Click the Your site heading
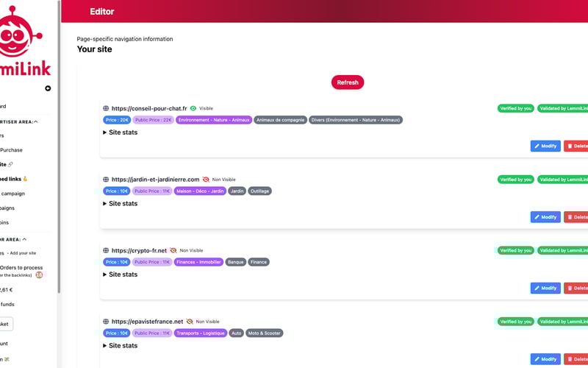This screenshot has height=368, width=588. pos(95,49)
